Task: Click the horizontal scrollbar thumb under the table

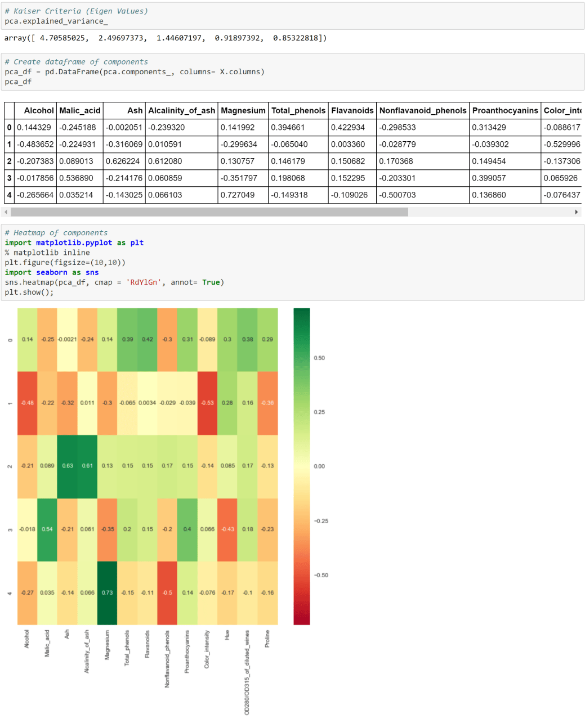Action: point(209,212)
